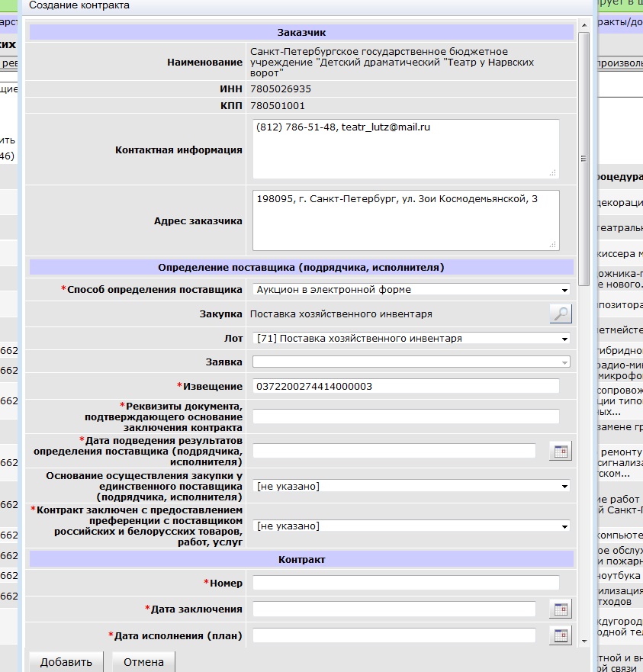This screenshot has height=672, width=643.
Task: Click the Извещение input field
Action: (406, 386)
